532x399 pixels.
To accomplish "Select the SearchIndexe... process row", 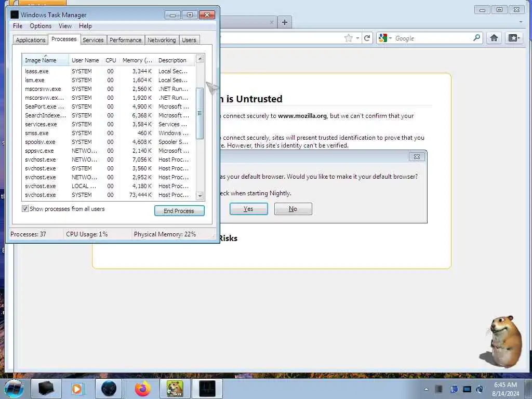I will pos(109,115).
